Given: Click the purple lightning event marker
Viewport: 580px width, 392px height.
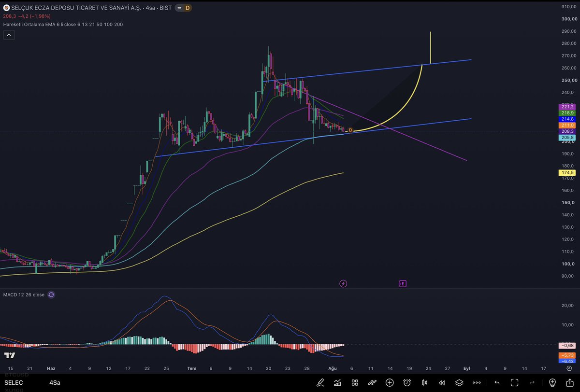Looking at the screenshot, I should (x=343, y=283).
